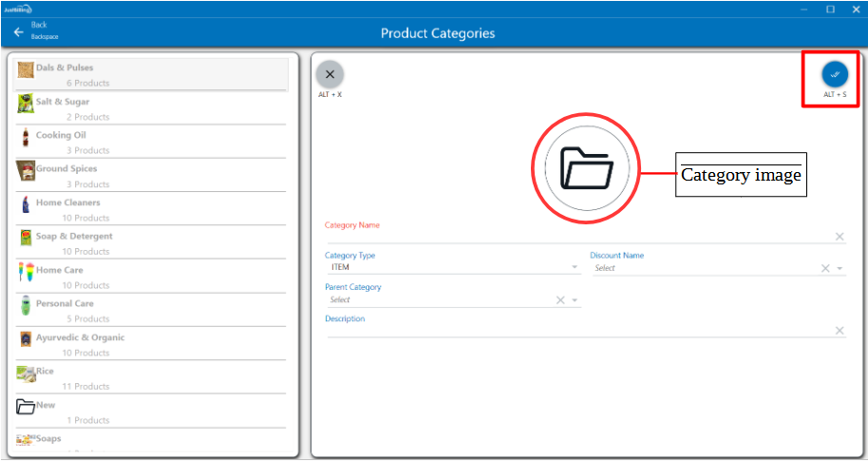This screenshot has height=462, width=868.
Task: Click the New category folder icon
Action: pos(26,407)
